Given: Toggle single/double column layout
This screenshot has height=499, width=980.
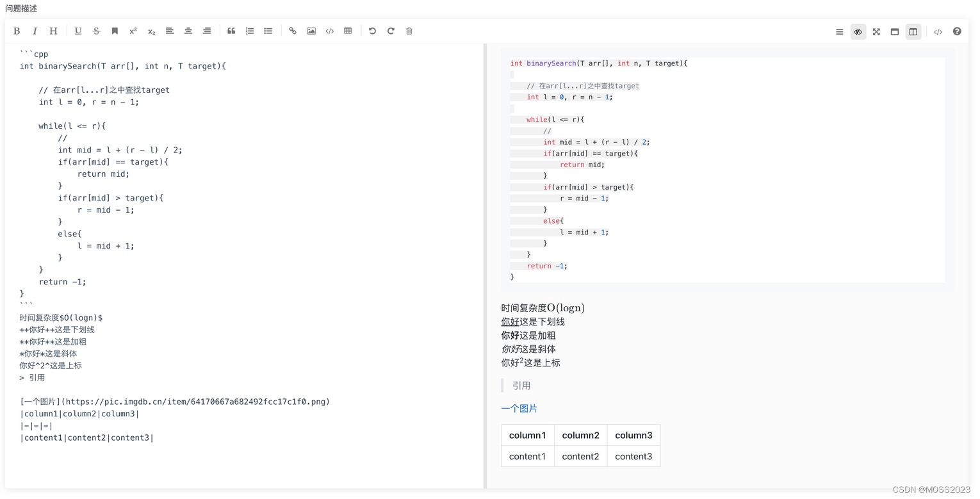Looking at the screenshot, I should 913,31.
